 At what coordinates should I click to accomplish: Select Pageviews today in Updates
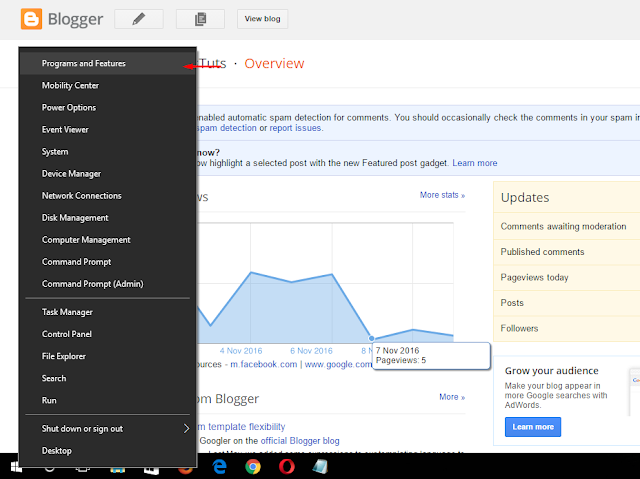point(534,277)
